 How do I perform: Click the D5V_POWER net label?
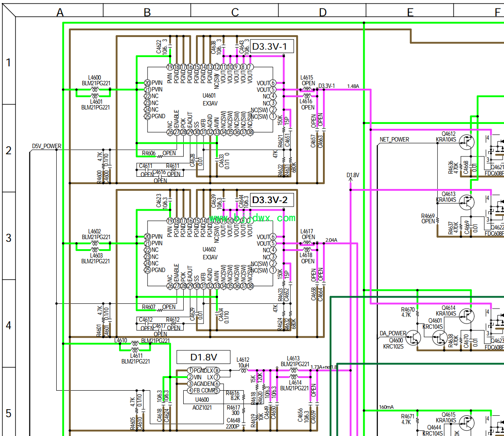[47, 146]
